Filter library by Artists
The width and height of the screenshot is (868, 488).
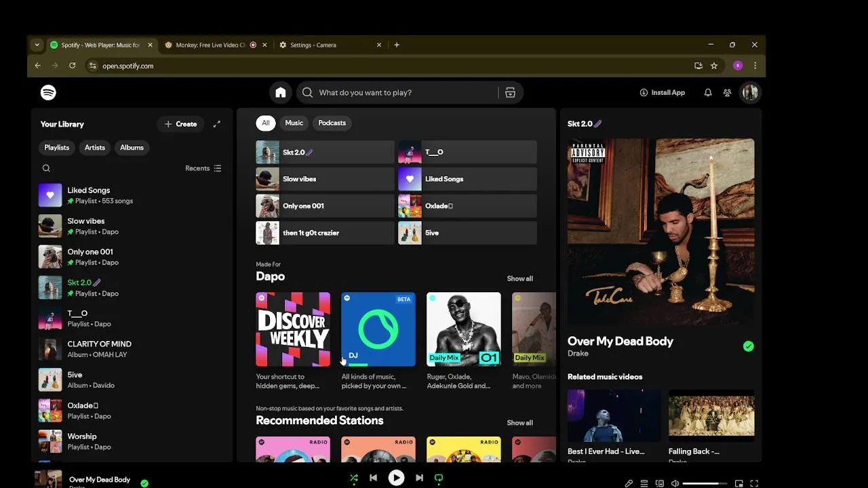click(x=95, y=147)
